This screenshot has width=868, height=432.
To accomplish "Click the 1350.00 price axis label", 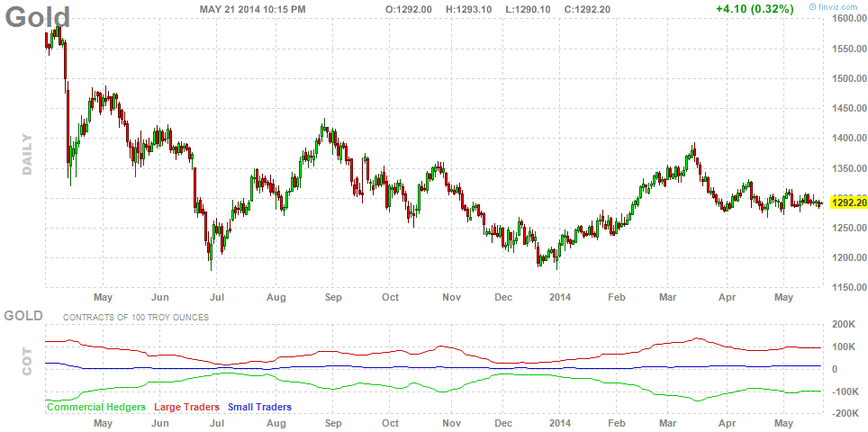I will pyautogui.click(x=848, y=168).
